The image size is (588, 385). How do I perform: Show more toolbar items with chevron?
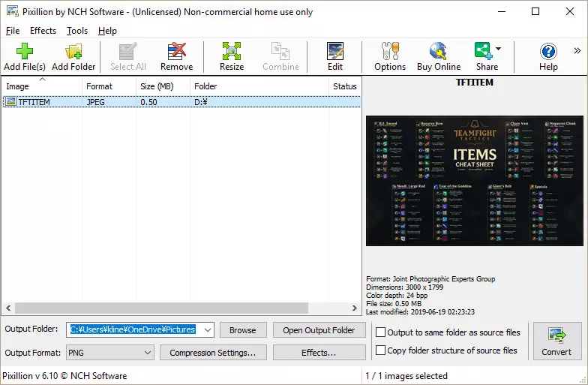coord(577,51)
